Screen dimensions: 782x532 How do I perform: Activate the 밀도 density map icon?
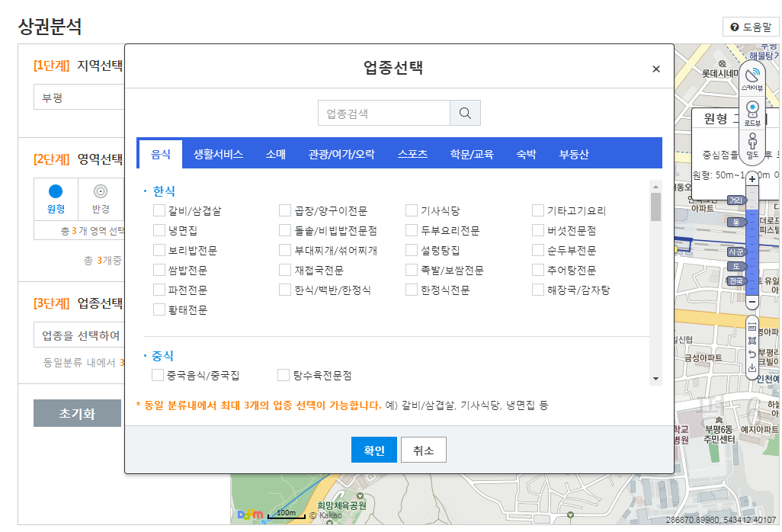pyautogui.click(x=752, y=146)
